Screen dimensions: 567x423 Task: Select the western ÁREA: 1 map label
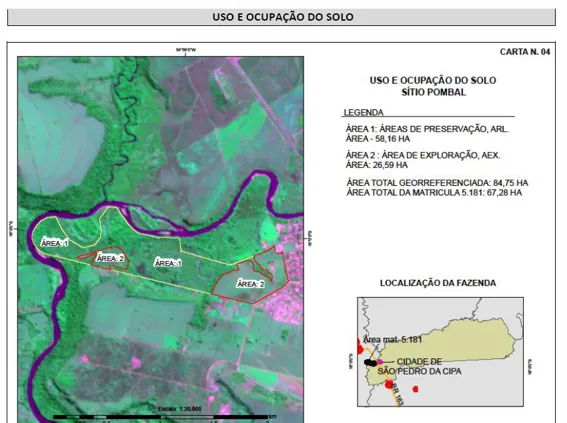[55, 243]
